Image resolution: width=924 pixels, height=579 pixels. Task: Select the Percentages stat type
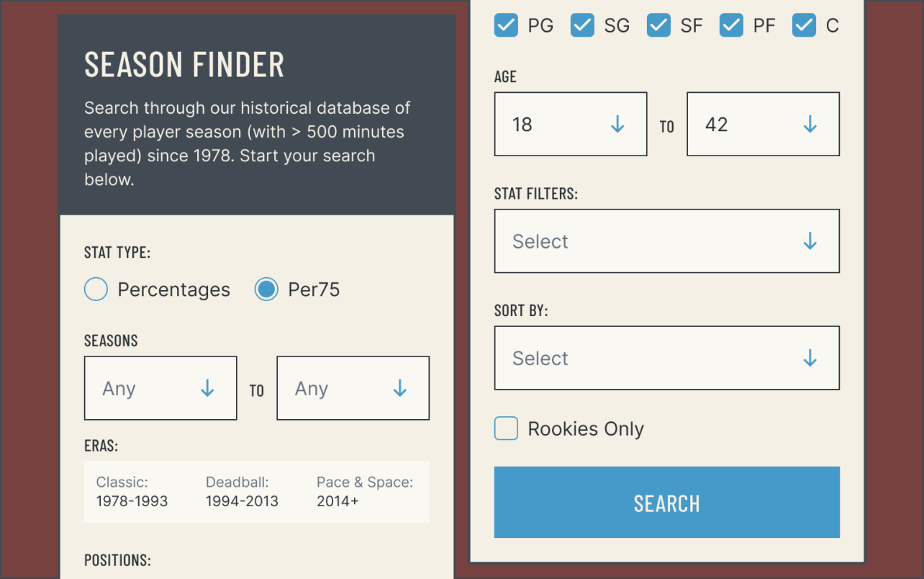(96, 289)
